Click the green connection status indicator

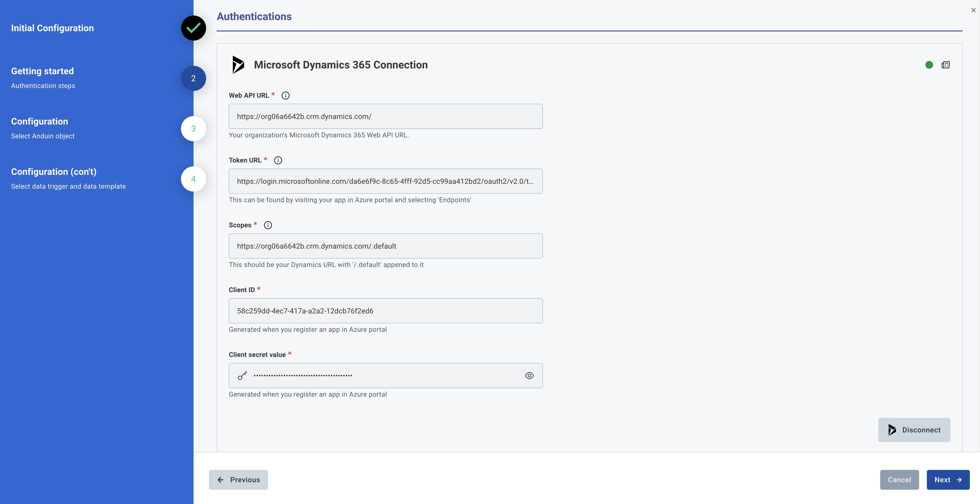tap(929, 65)
